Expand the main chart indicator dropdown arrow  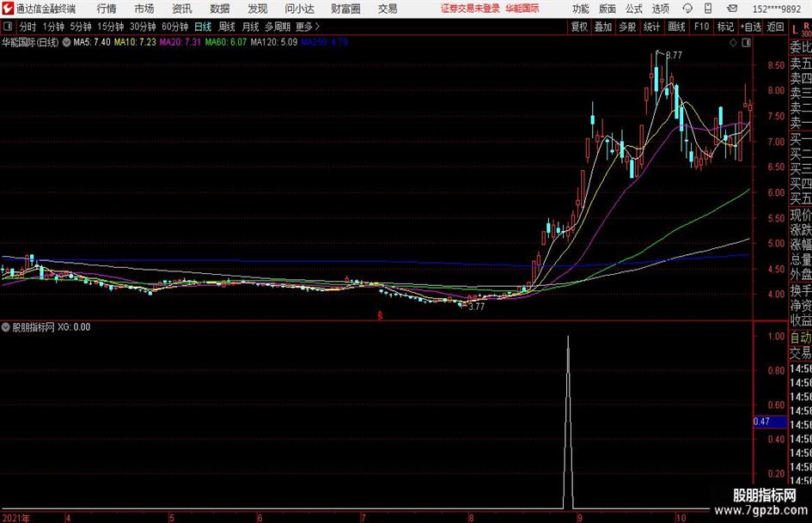point(66,42)
